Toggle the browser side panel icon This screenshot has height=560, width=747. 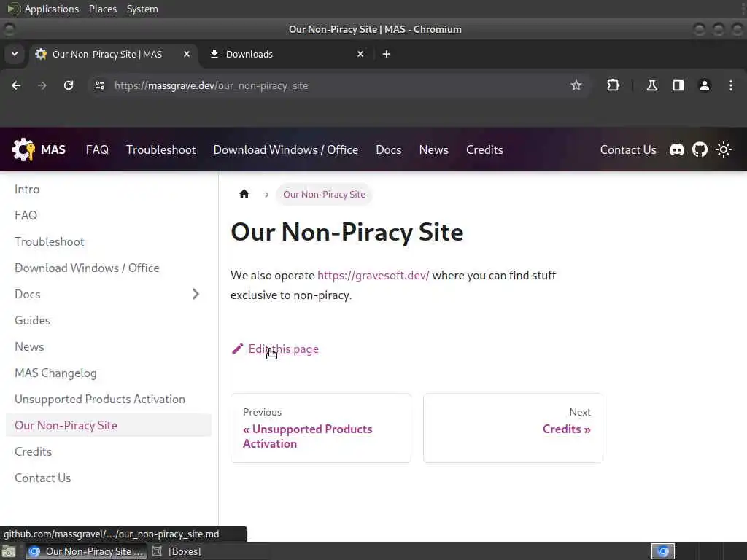click(678, 86)
